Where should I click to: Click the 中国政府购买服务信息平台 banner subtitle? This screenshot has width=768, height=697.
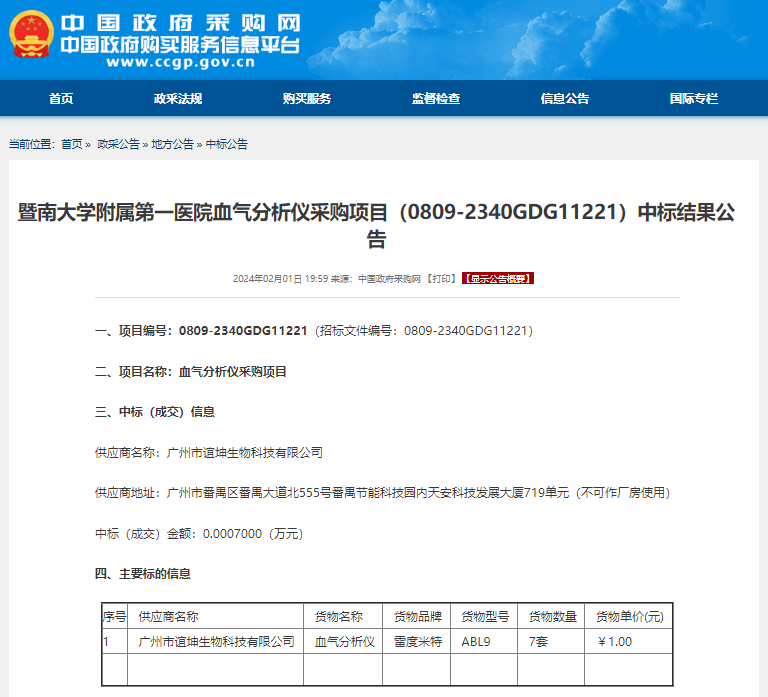coord(180,45)
